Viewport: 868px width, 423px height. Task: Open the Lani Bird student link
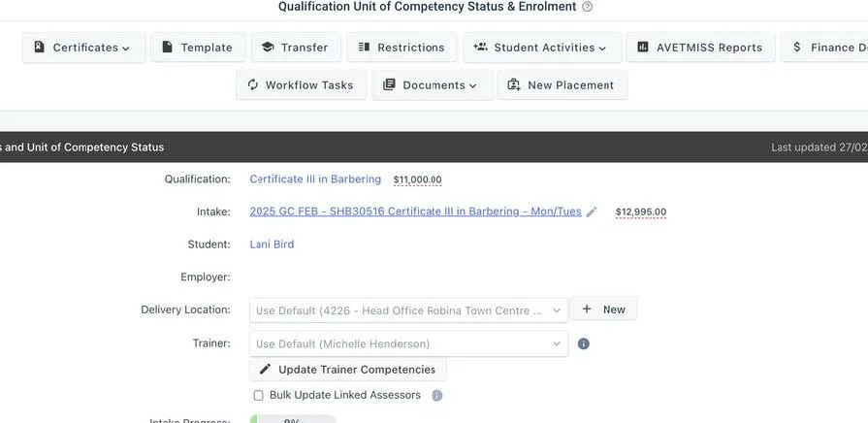pyautogui.click(x=272, y=244)
